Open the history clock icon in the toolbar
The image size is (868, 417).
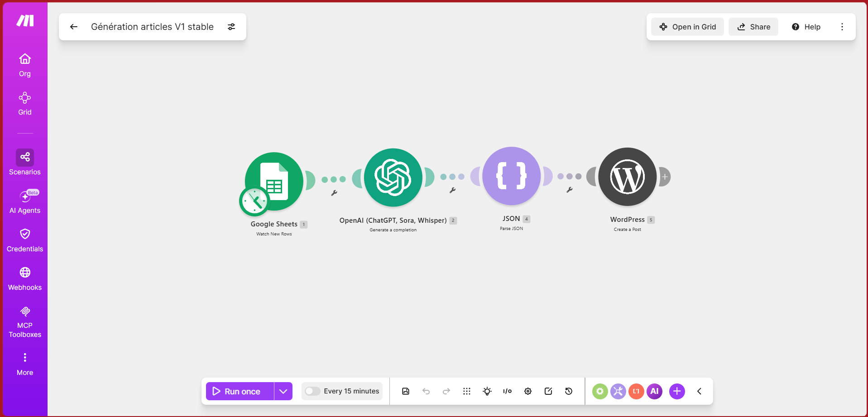click(x=569, y=391)
